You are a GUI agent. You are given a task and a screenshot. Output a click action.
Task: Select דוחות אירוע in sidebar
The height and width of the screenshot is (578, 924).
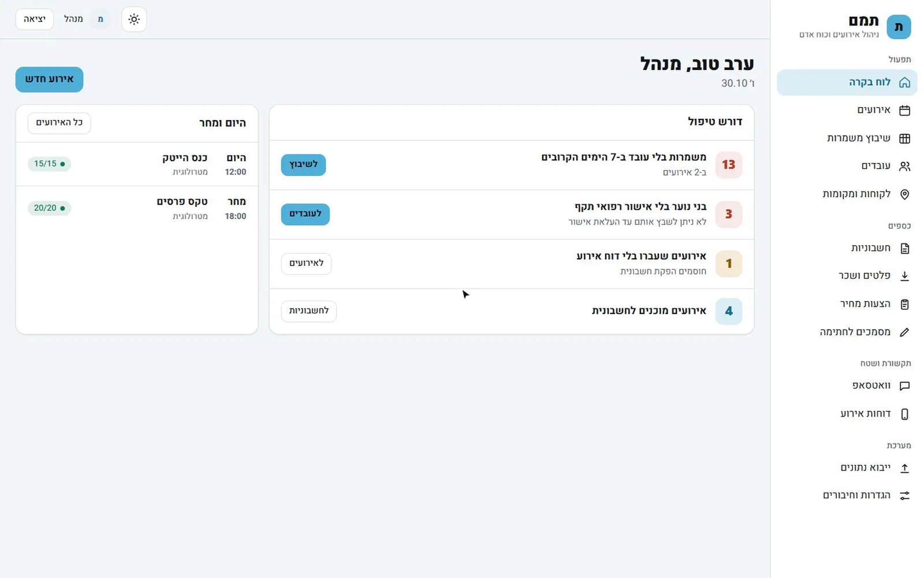(x=847, y=414)
